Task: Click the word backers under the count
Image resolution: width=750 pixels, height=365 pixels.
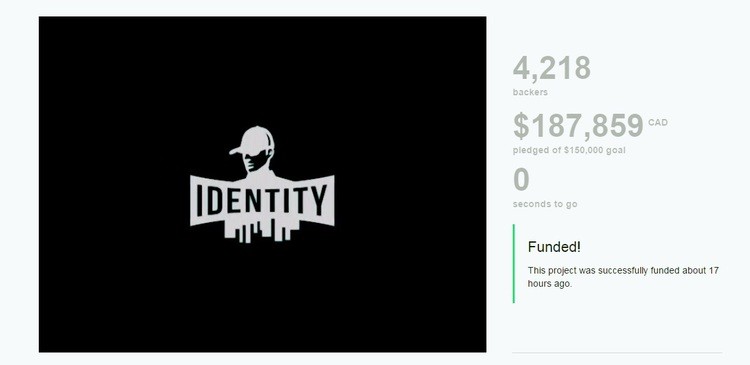Action: click(x=530, y=92)
